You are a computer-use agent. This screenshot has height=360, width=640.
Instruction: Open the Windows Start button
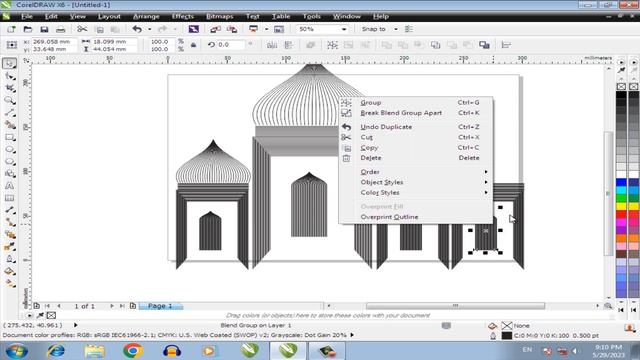pos(16,351)
